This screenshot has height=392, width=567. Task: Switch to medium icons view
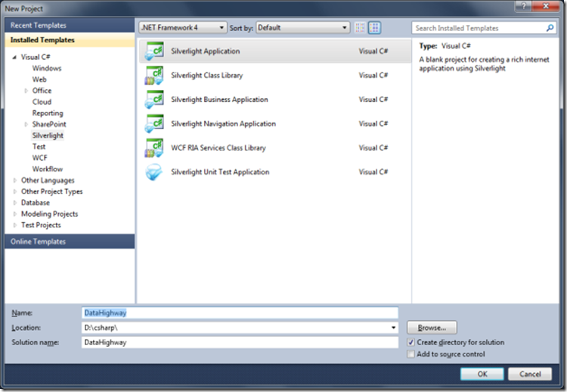[374, 27]
